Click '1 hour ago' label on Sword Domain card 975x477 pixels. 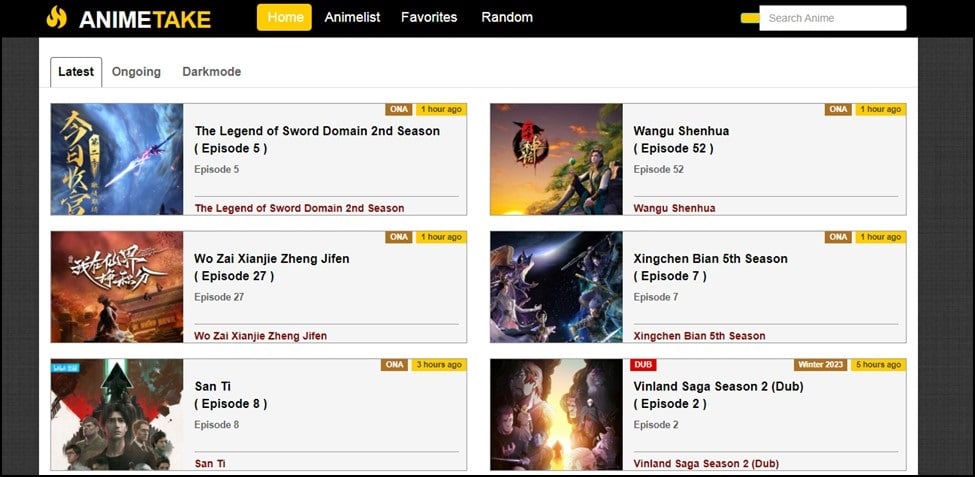click(x=441, y=109)
